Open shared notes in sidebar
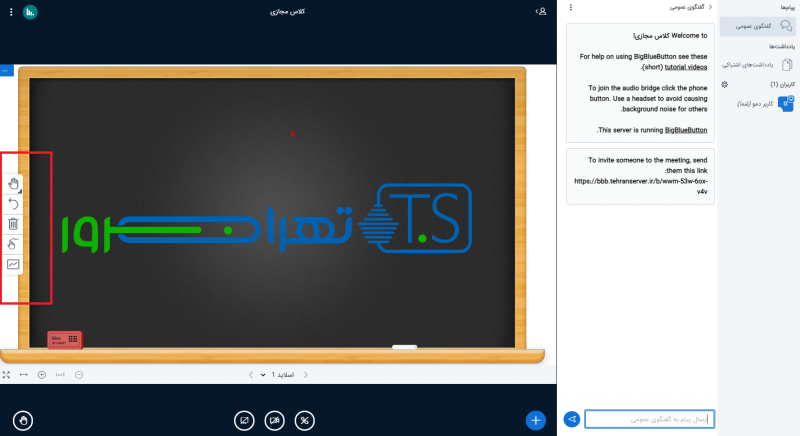The width and height of the screenshot is (800, 436). coord(763,64)
